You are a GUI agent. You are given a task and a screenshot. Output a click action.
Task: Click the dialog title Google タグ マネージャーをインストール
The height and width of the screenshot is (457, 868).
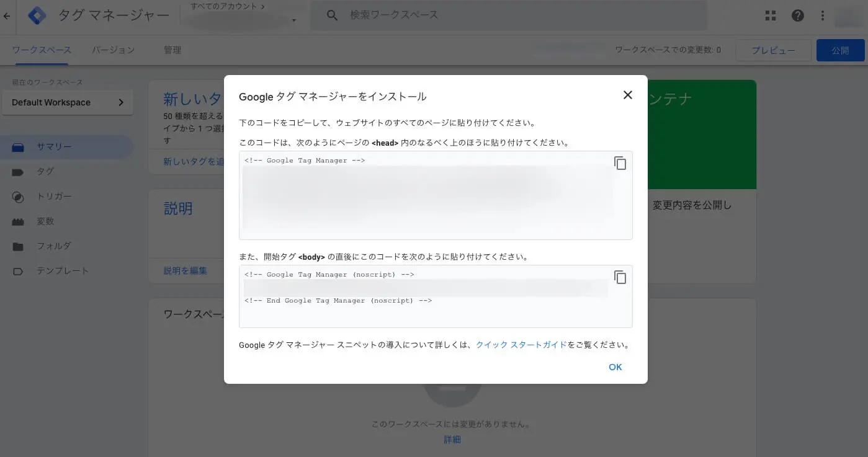pos(333,96)
